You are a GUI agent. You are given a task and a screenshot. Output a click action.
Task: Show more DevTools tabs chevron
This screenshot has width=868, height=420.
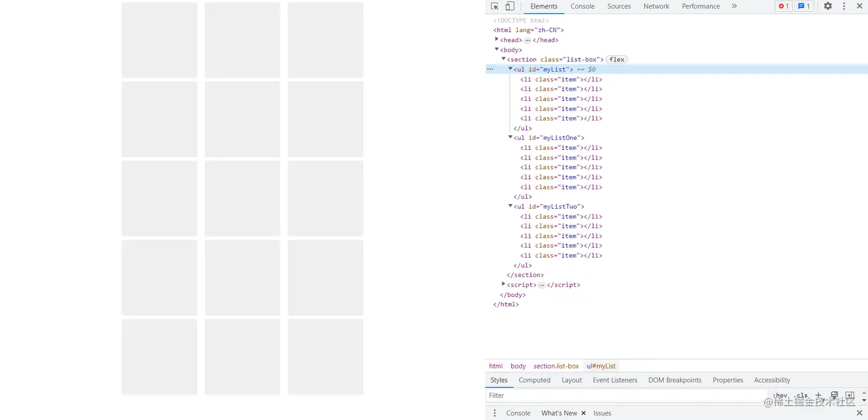[734, 6]
